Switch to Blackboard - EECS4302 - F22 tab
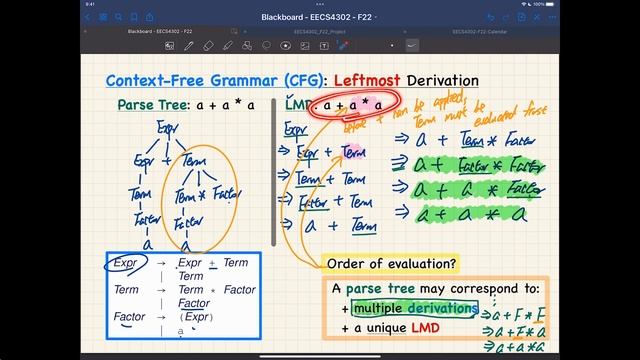The image size is (640, 360). (160, 31)
